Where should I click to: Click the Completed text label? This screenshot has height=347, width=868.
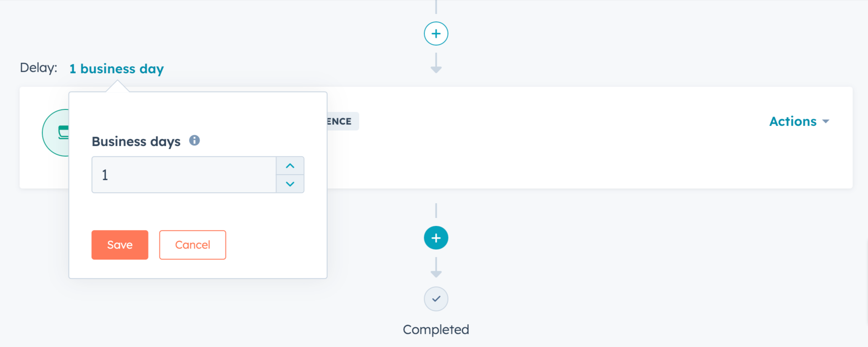[436, 330]
